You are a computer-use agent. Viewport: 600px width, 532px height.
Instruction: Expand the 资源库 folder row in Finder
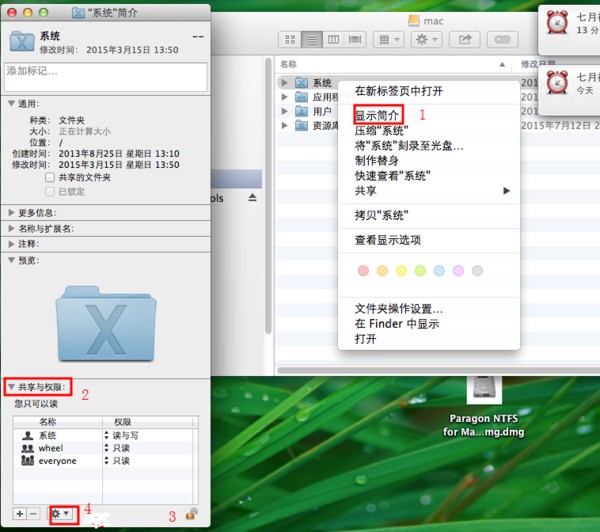tap(284, 125)
